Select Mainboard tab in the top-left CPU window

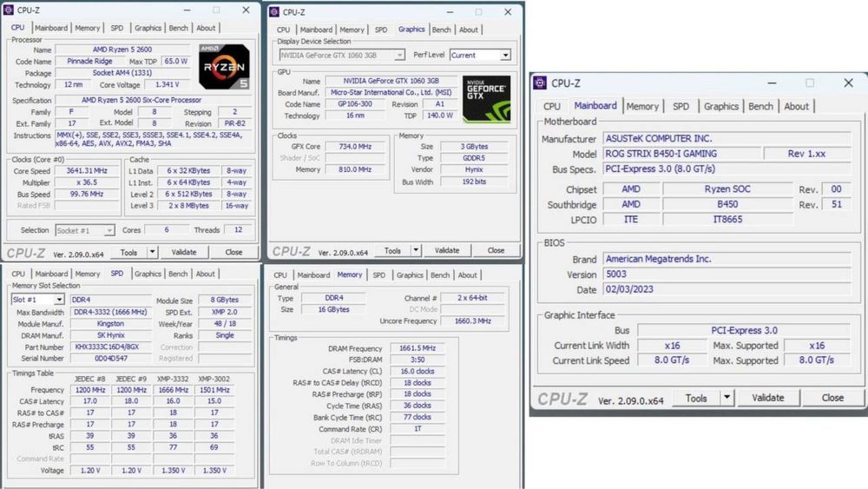(x=51, y=28)
